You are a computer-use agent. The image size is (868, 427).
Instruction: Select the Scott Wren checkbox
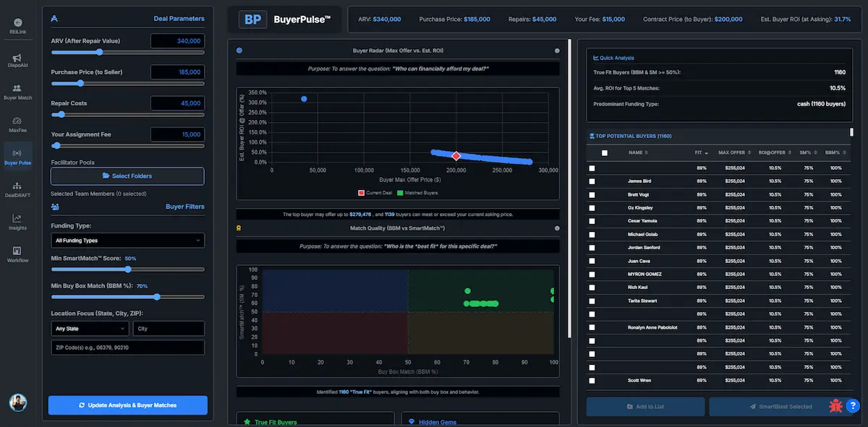point(592,380)
